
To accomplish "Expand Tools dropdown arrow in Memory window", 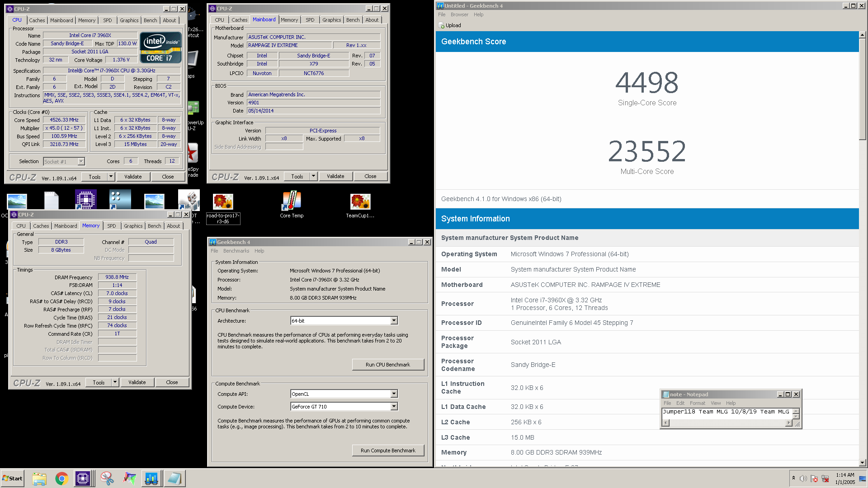I will 115,382.
